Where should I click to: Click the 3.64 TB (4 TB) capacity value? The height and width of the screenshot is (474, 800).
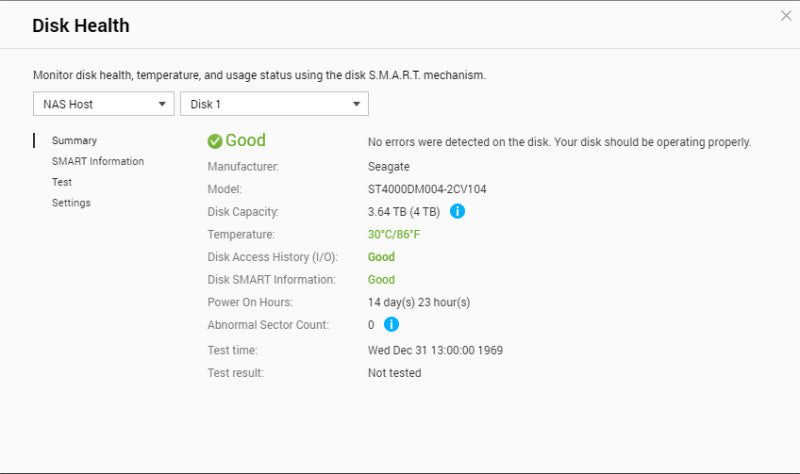(404, 212)
